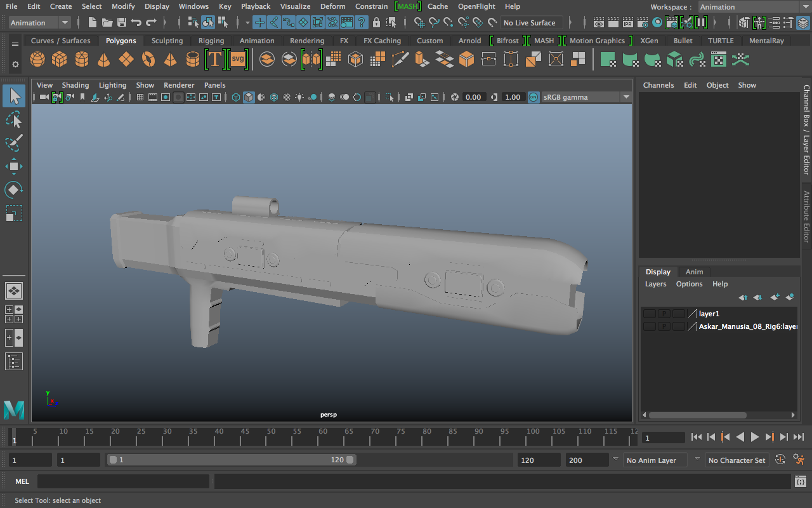812x508 pixels.
Task: Create a polygon pipe from the shelf
Action: coord(192,60)
